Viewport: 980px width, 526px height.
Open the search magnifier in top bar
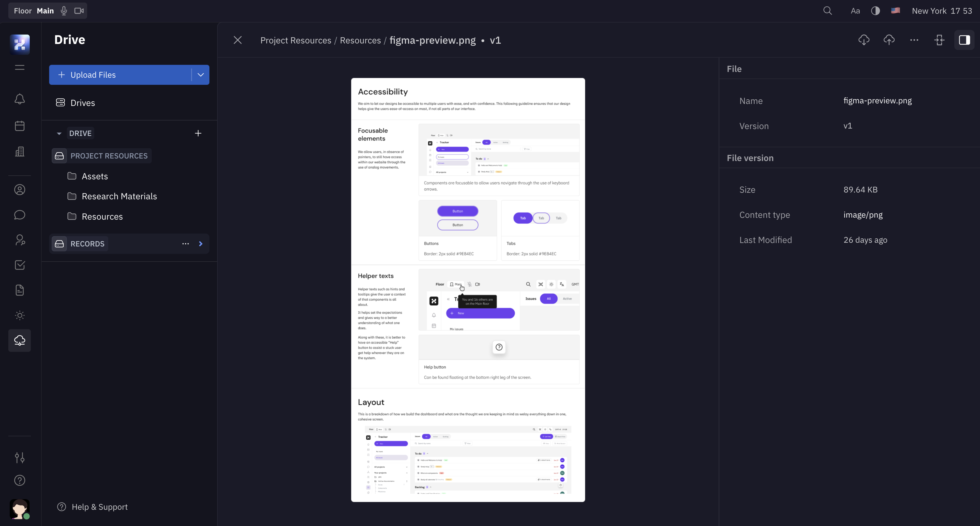(827, 11)
